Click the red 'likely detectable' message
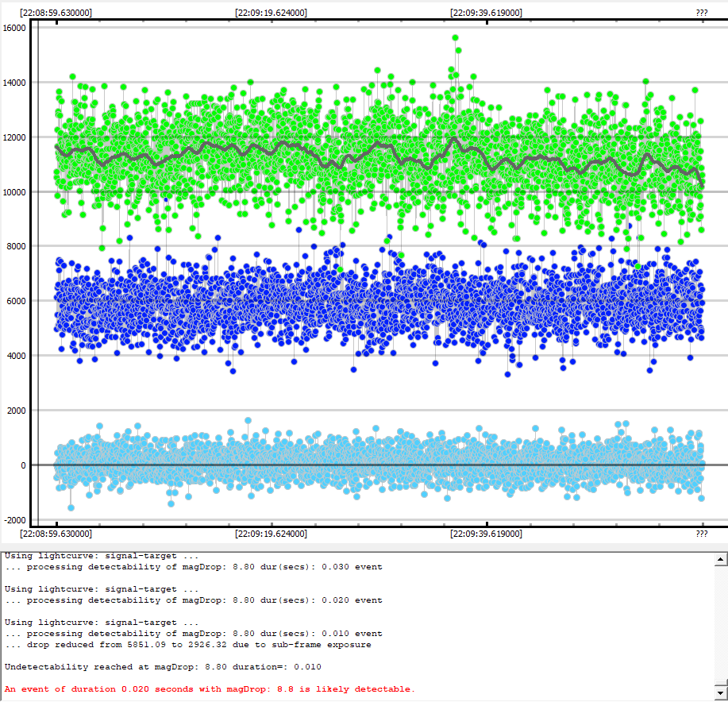Image resolution: width=728 pixels, height=702 pixels. [210, 688]
